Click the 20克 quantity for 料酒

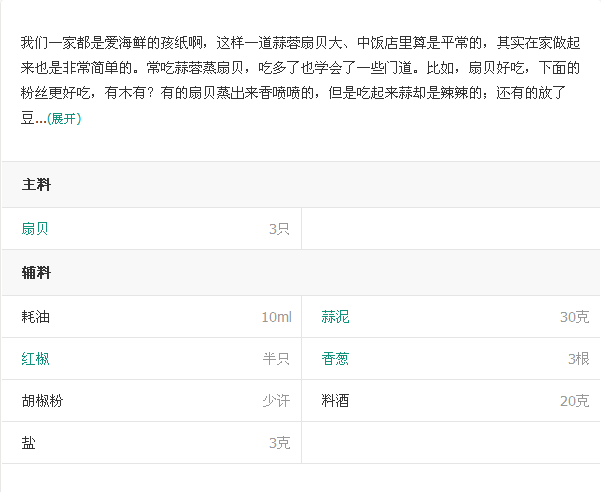tap(575, 401)
